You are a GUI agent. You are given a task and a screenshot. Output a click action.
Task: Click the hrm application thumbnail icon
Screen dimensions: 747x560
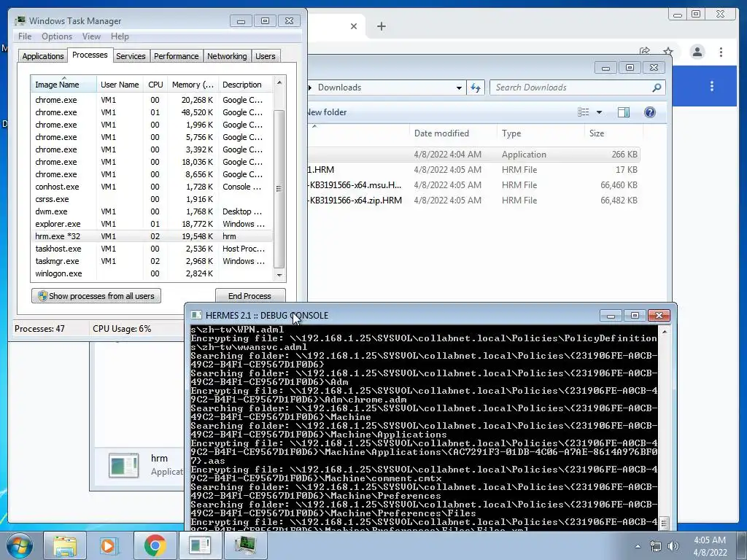(124, 465)
